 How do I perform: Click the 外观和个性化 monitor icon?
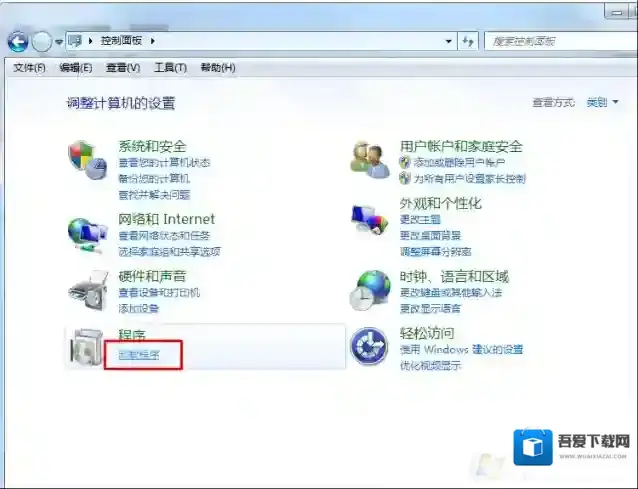[369, 220]
